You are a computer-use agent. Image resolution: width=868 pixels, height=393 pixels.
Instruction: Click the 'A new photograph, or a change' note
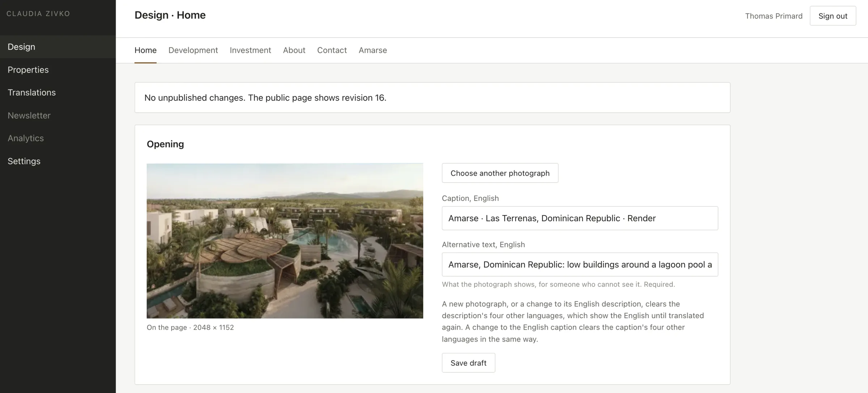[573, 321]
